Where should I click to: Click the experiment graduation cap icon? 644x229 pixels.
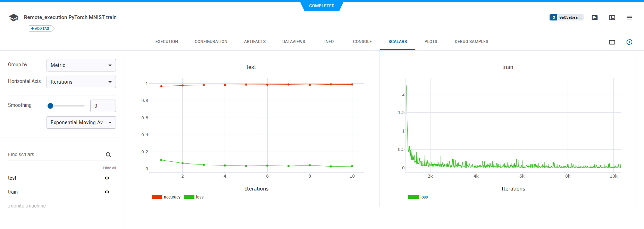14,18
